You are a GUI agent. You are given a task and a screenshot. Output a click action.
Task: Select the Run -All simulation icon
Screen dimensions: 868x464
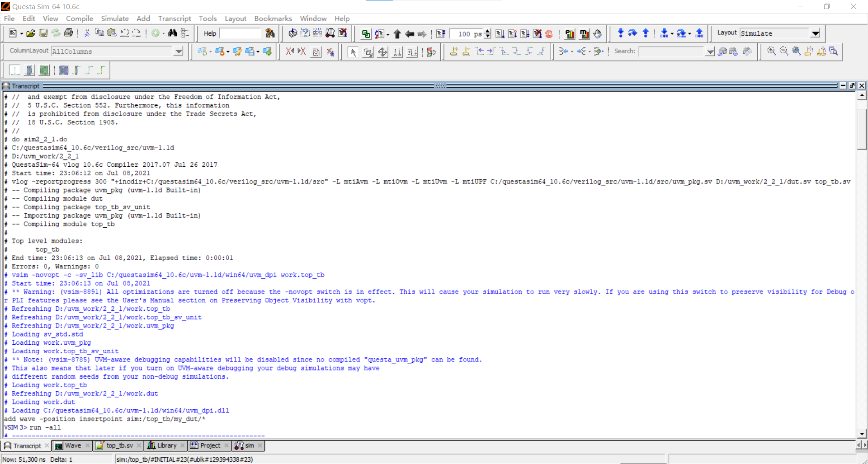coord(525,33)
